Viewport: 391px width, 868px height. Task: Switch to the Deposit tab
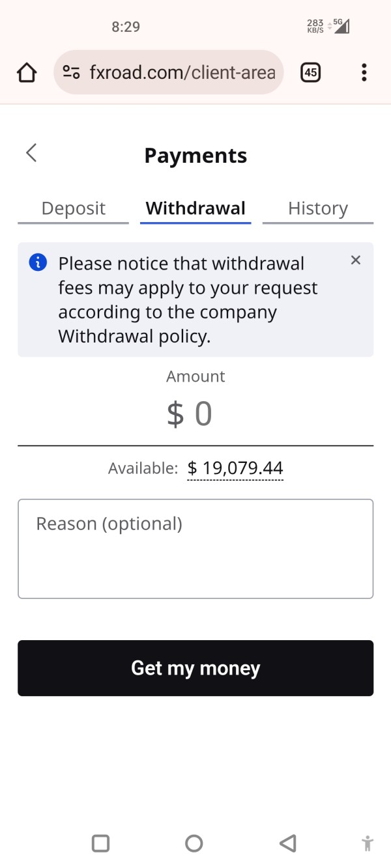coord(73,208)
